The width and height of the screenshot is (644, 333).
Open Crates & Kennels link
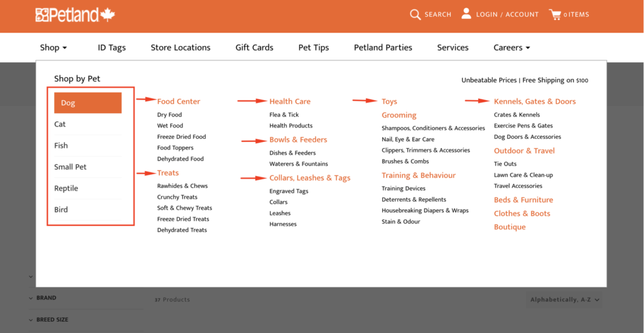[x=517, y=115]
